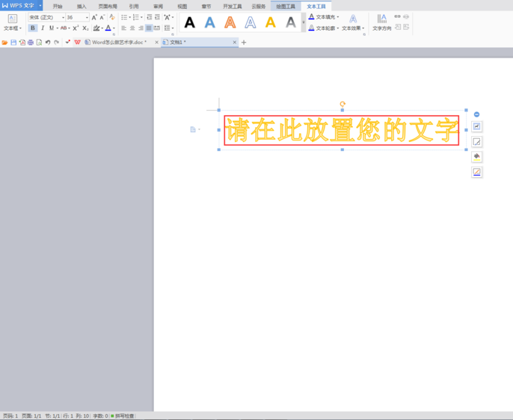
Task: Open 页面布局 ribbon tab
Action: (x=108, y=6)
